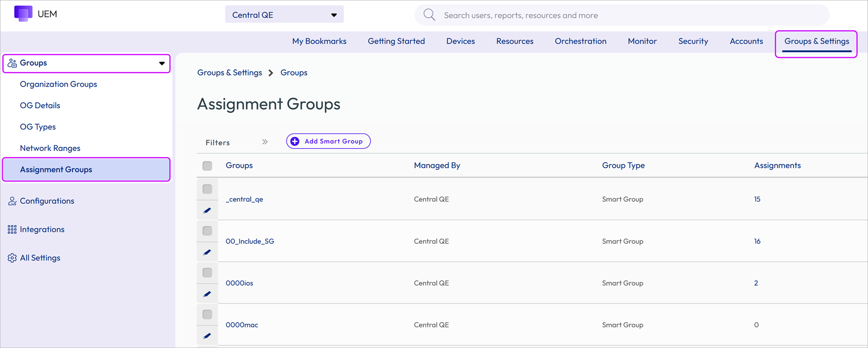Open the Configurations sidebar section
This screenshot has height=348, width=868.
(47, 201)
